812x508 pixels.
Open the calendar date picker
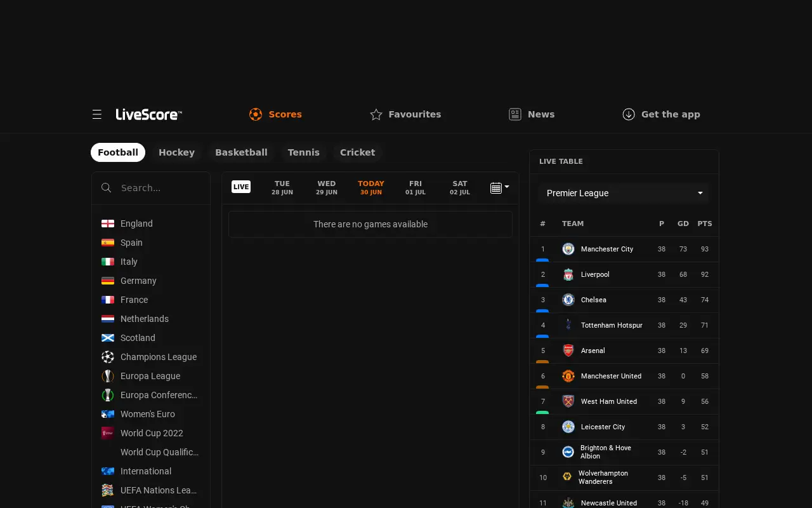coord(500,187)
